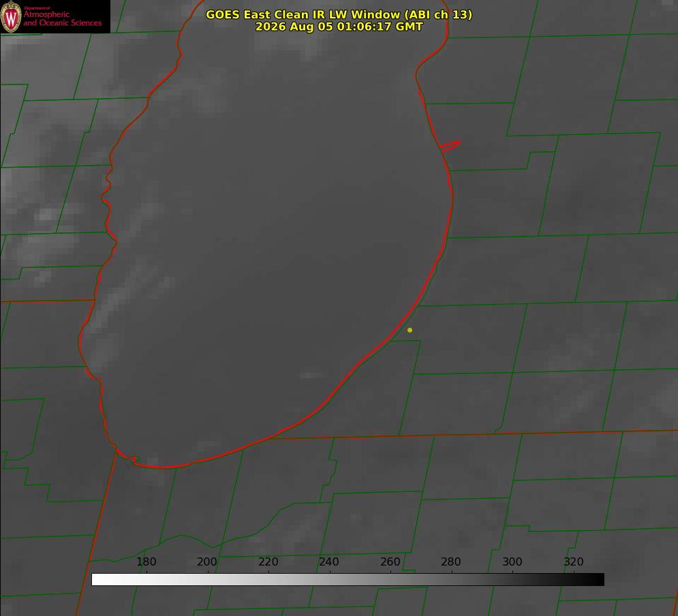Click the white end of the colorbar
678x616 pixels.
click(x=97, y=579)
